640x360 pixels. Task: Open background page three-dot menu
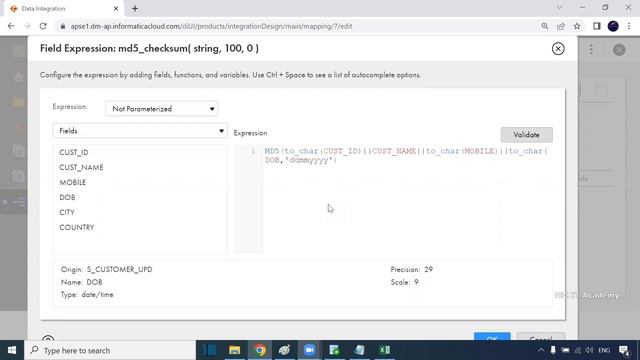coord(591,50)
